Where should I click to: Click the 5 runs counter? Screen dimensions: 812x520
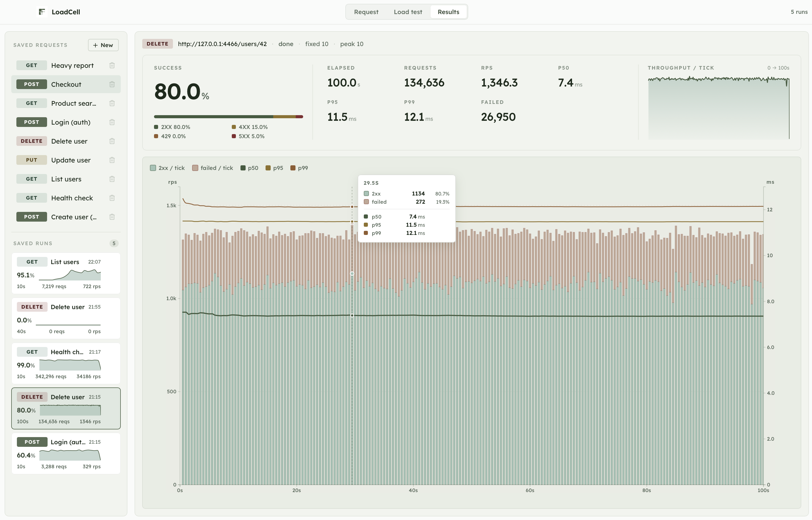click(x=799, y=12)
